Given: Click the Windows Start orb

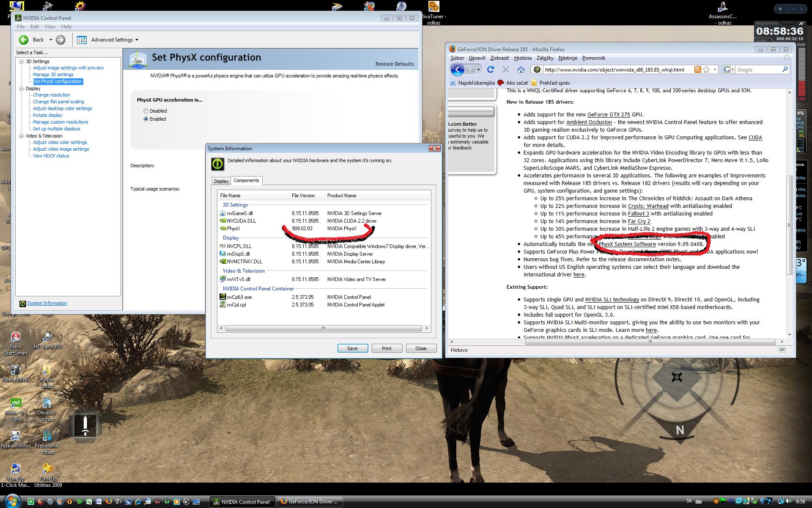Looking at the screenshot, I should point(11,501).
